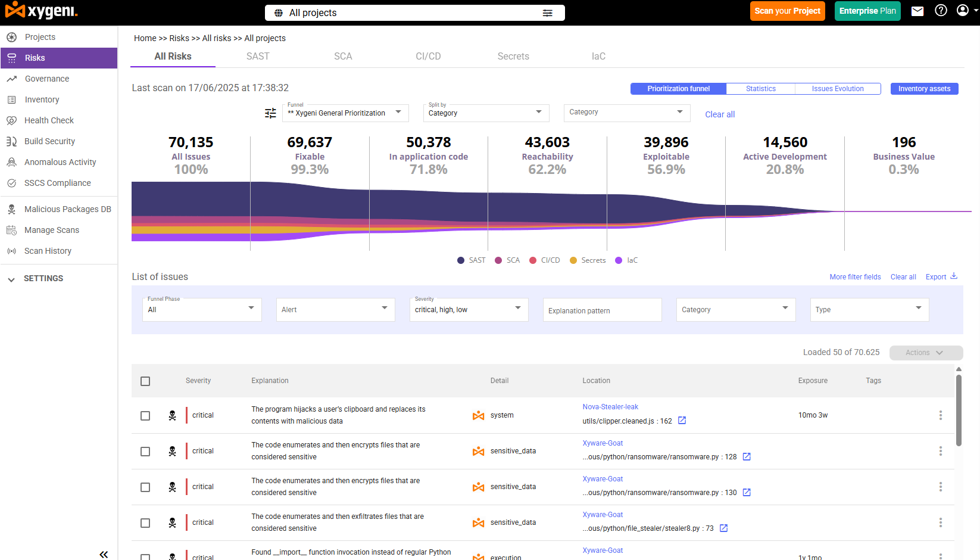This screenshot has height=560, width=980.
Task: Check the first Xyware-Goat ransomware issue row
Action: (x=145, y=451)
